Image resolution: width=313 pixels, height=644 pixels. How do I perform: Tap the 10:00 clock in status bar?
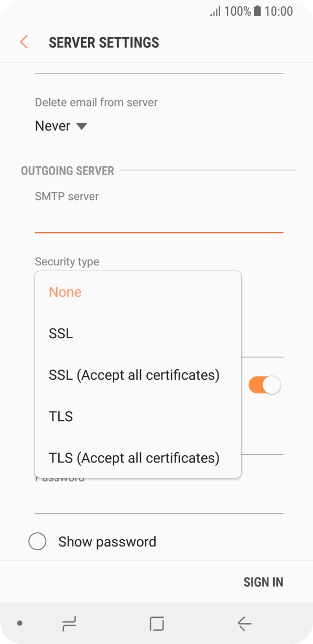[x=278, y=12]
